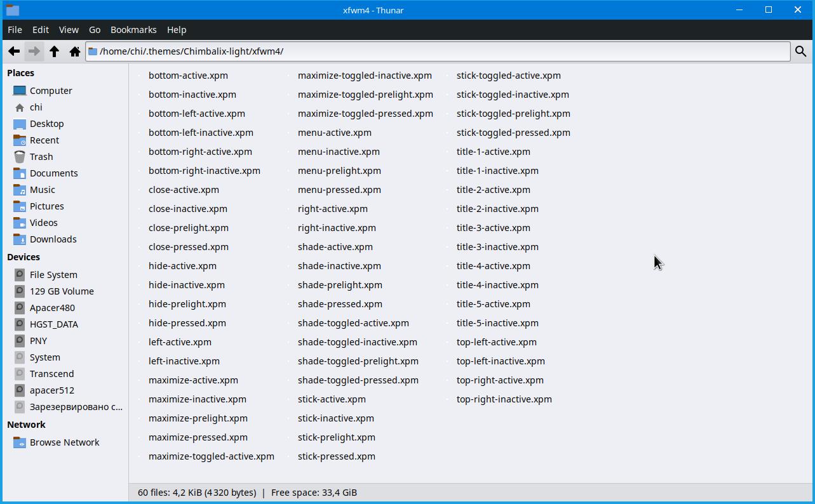Select the file menu-pressed.xpm
The height and width of the screenshot is (504, 815).
point(339,190)
